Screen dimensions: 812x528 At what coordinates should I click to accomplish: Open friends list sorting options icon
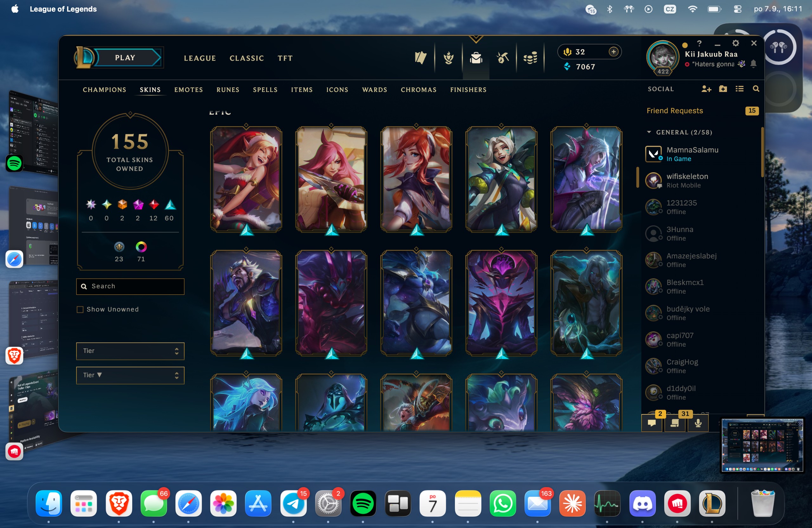pyautogui.click(x=739, y=89)
